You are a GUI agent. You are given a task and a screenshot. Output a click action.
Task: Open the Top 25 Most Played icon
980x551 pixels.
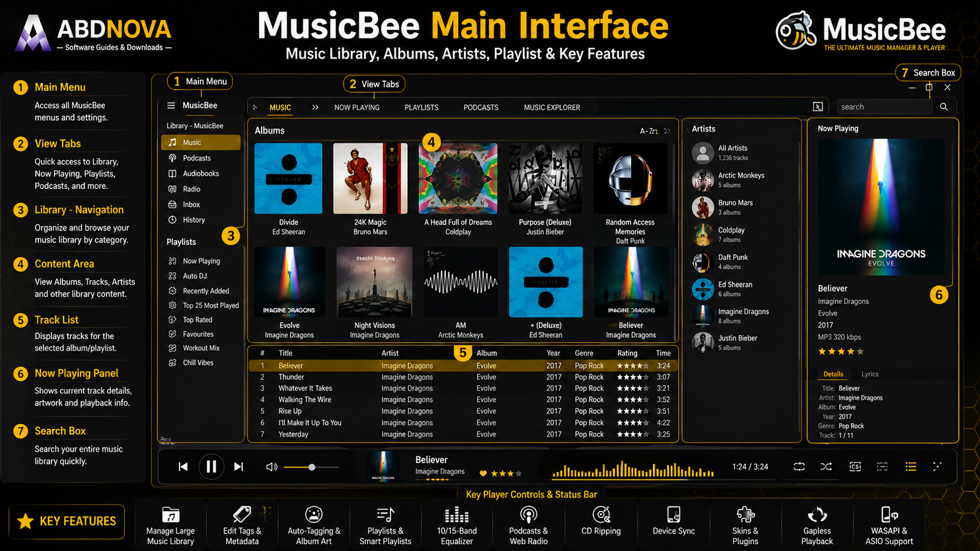pyautogui.click(x=173, y=305)
